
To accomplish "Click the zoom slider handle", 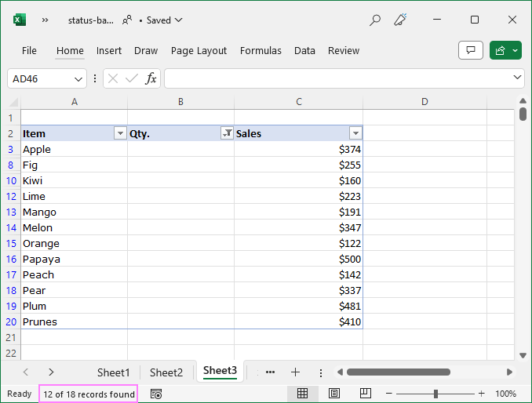I will [x=435, y=394].
